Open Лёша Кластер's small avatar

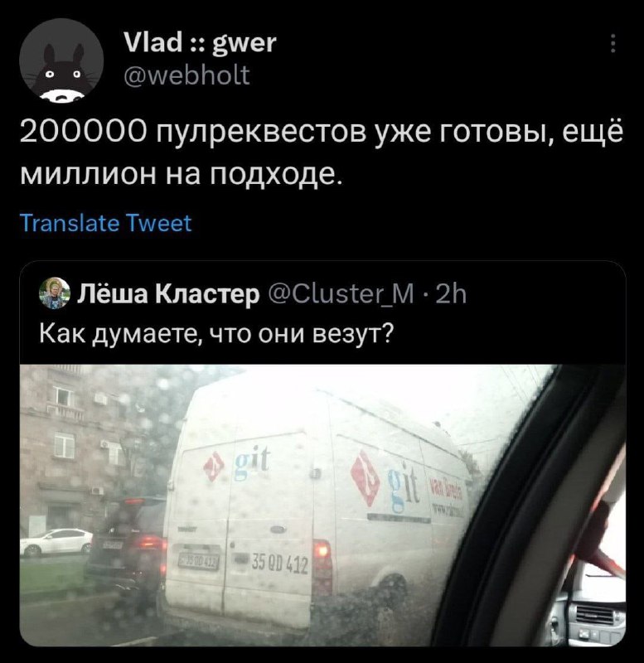coord(55,293)
